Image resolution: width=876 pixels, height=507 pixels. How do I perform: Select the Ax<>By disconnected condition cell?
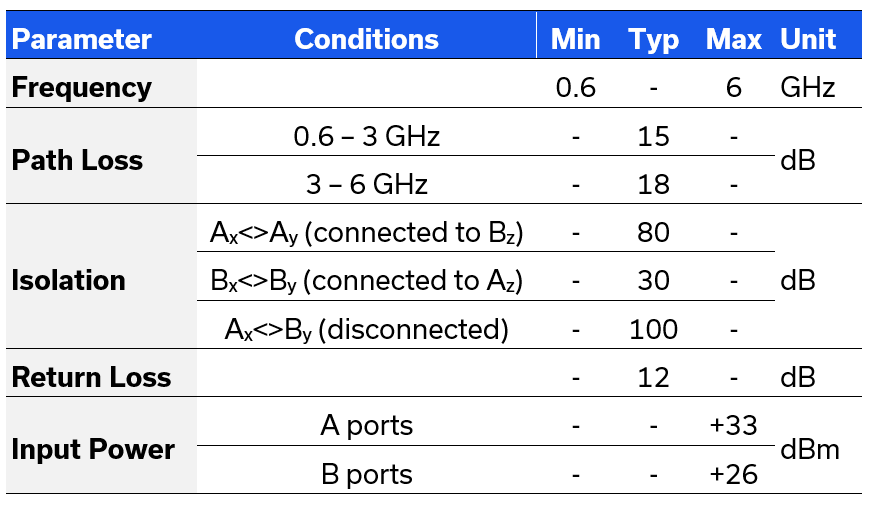coord(367,329)
